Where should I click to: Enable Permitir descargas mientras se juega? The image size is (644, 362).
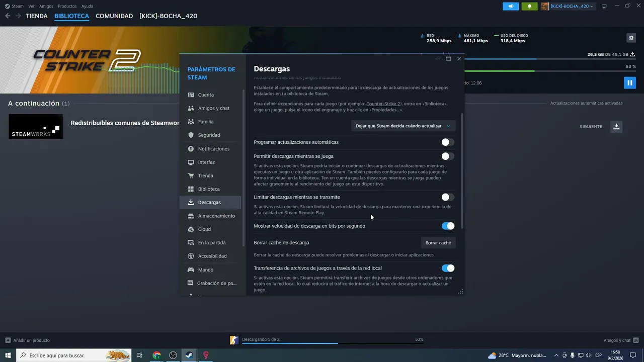click(x=448, y=156)
